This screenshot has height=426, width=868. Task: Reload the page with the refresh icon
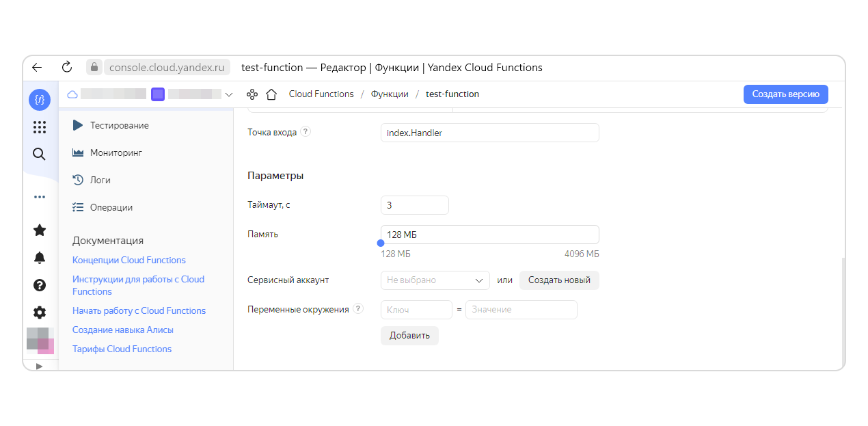[67, 67]
